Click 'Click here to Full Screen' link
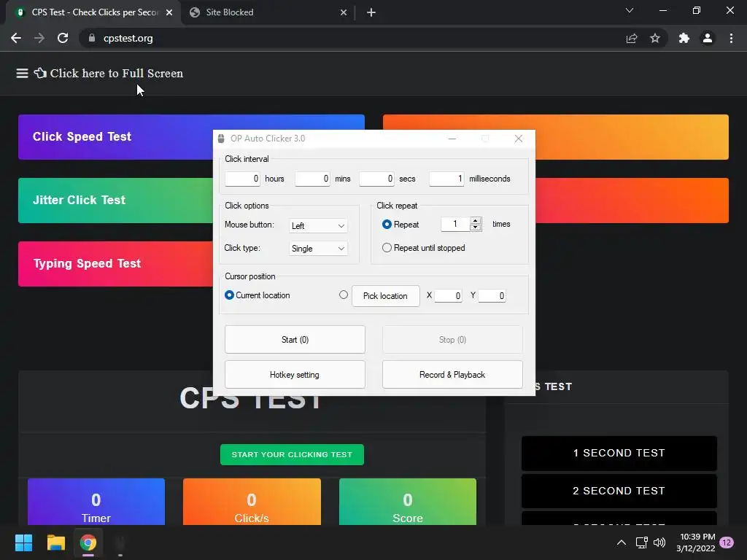747x560 pixels. (116, 74)
